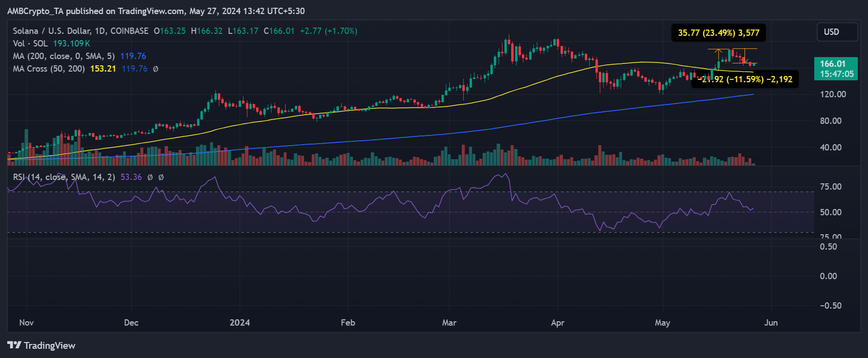868x358 pixels.
Task: Click the TradingView logo
Action: point(42,345)
